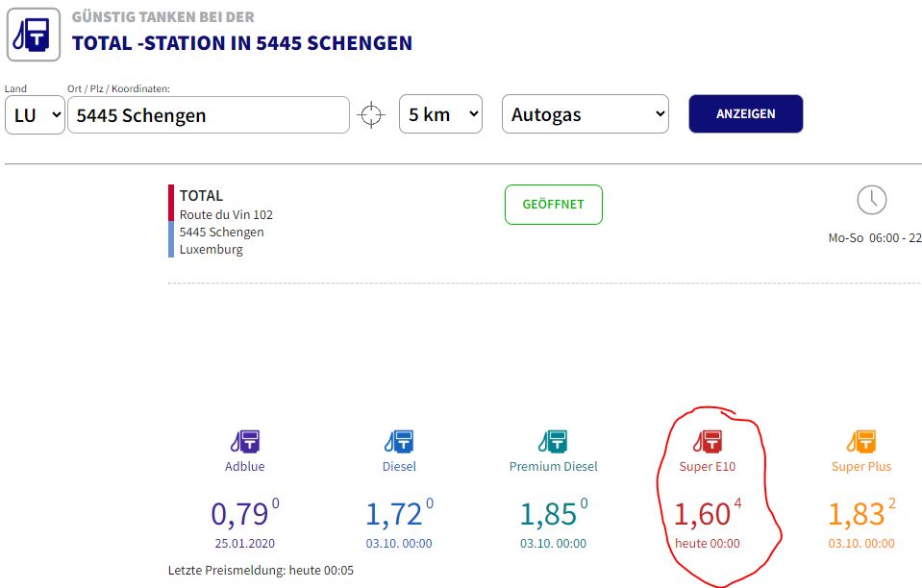
Task: Click the Super Plus price 1,83
Action: click(857, 515)
